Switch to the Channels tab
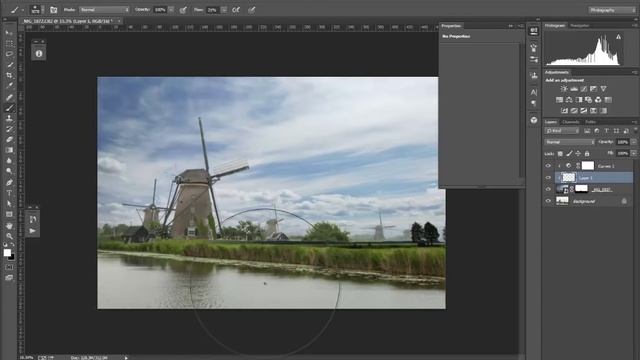640x360 pixels. [x=571, y=122]
